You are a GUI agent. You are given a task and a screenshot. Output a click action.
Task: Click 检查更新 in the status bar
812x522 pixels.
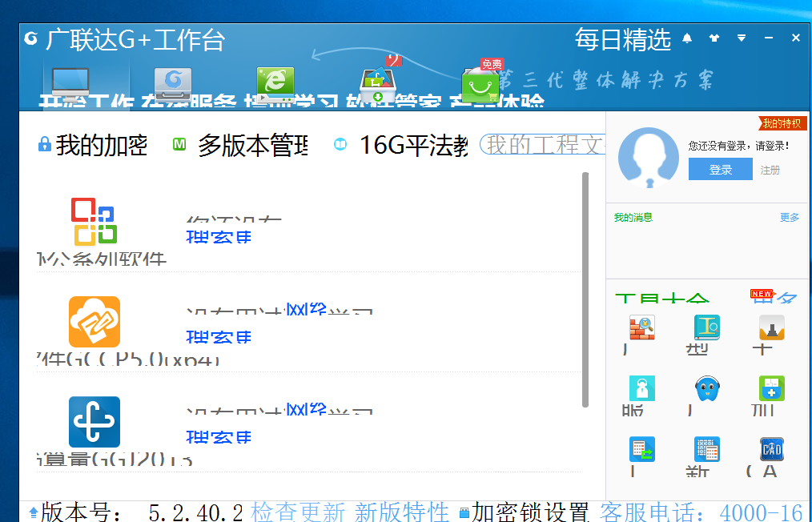(x=298, y=512)
